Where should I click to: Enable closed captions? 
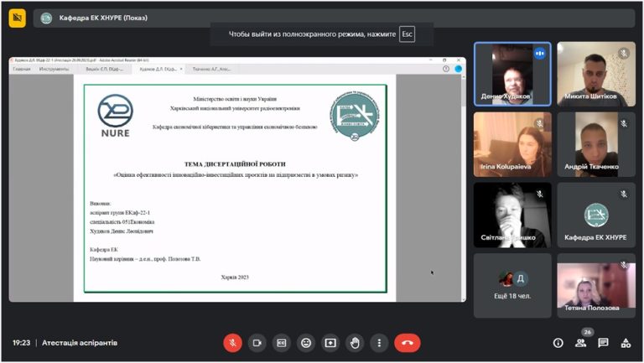coord(282,343)
